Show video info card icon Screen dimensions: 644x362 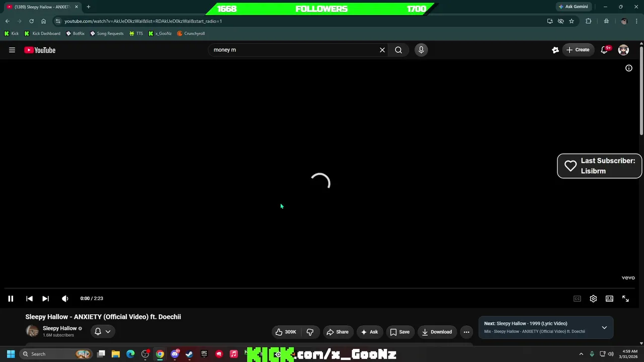[x=629, y=68]
